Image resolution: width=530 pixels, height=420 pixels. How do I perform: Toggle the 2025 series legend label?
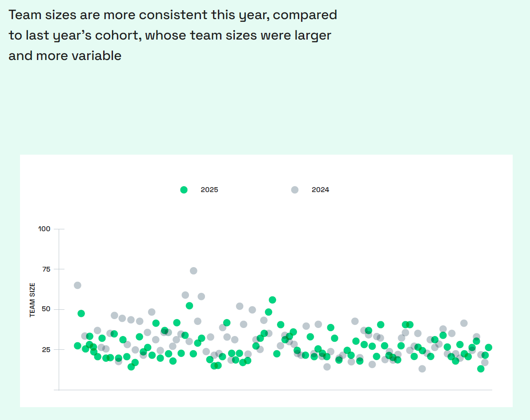pos(209,190)
